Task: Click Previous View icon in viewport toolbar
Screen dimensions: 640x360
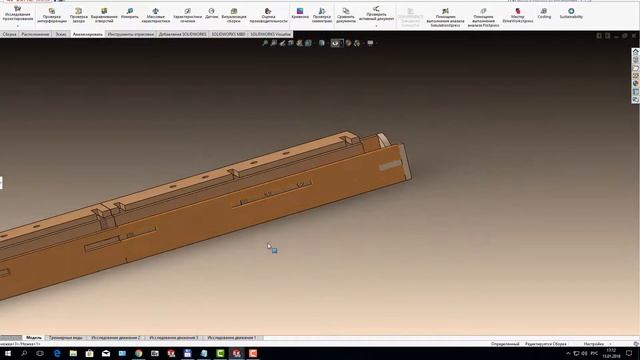Action: 282,43
